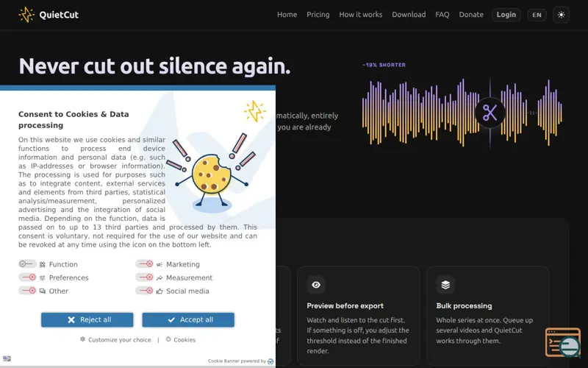
Task: Click the QuietCut lightning logo in header
Action: point(26,15)
